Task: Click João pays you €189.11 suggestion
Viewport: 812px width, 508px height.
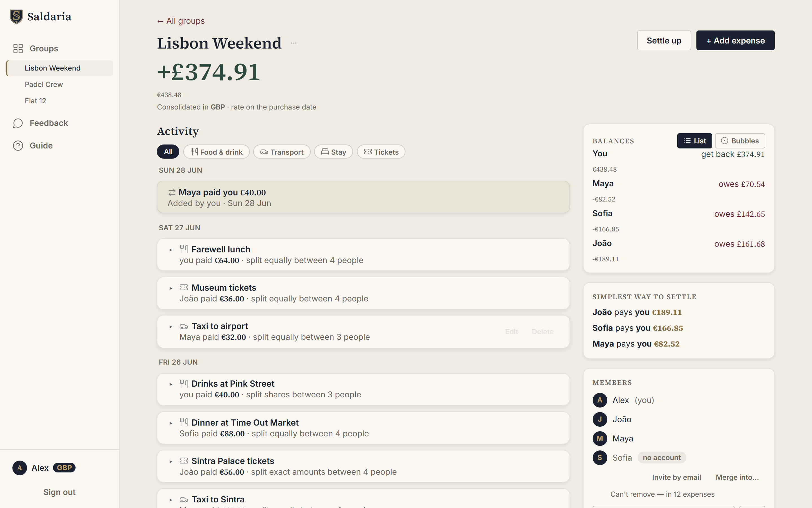Action: click(x=637, y=312)
